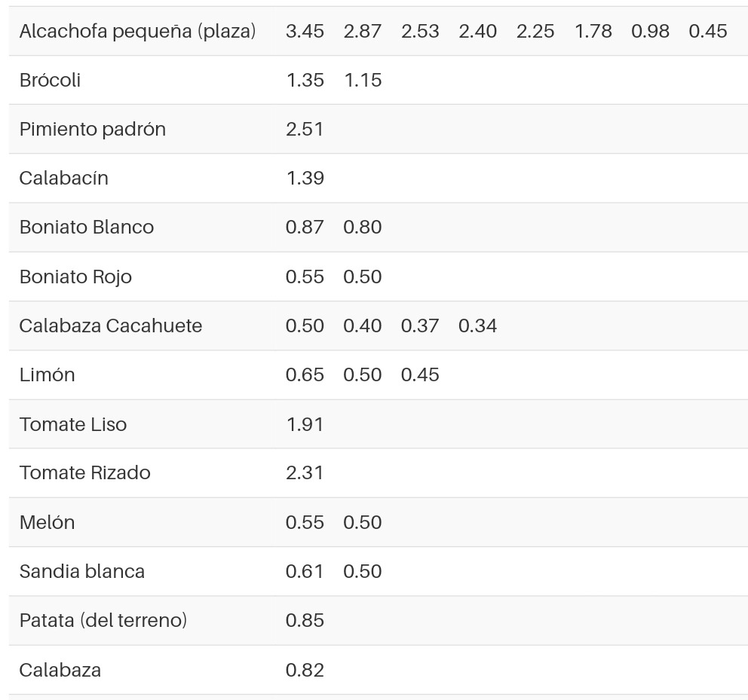Click the Brócoli price 1.15
The width and height of the screenshot is (748, 700).
(x=363, y=80)
